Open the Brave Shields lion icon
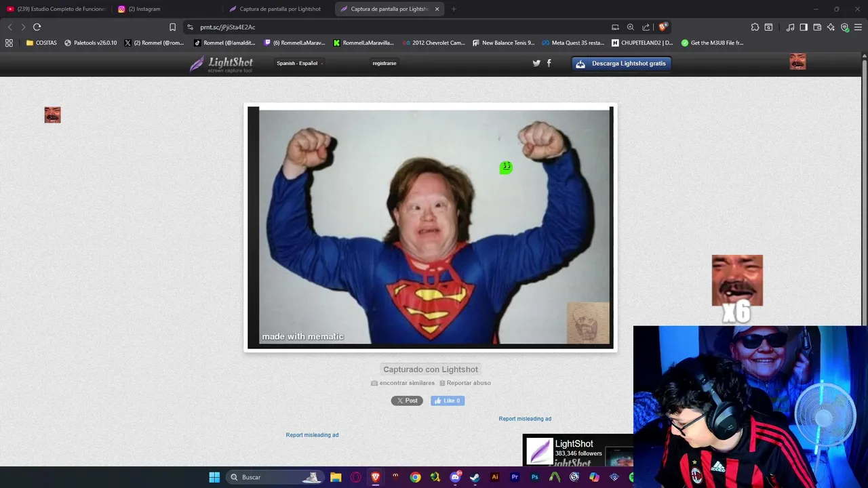 663,27
